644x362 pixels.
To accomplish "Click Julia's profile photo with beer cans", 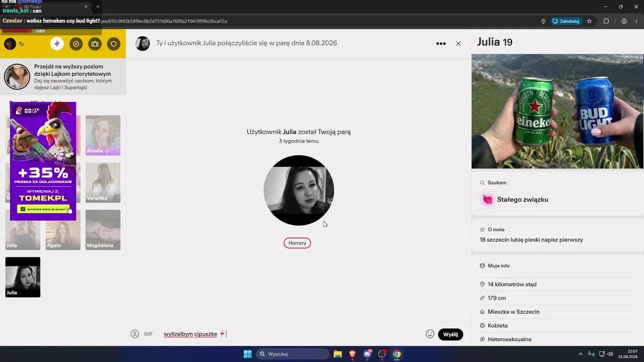I will [557, 111].
